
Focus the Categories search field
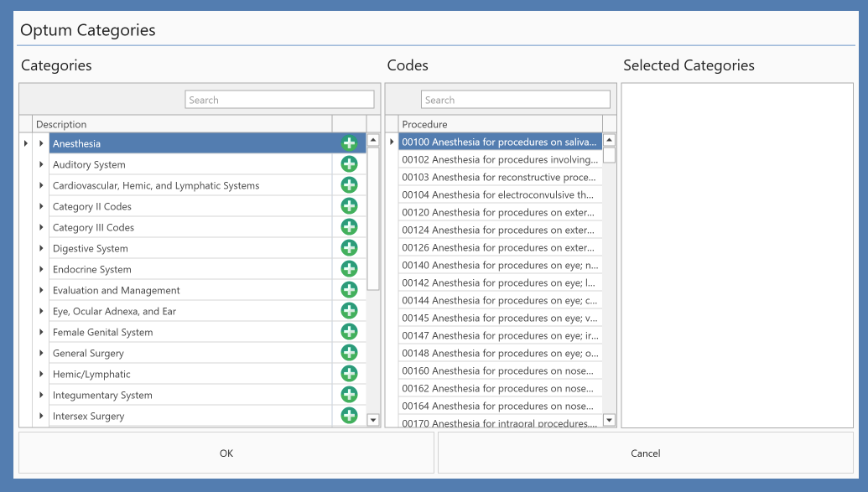(279, 100)
